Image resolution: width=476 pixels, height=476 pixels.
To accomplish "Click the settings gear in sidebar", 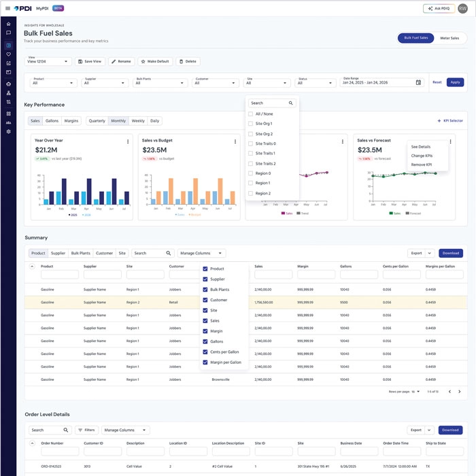I will pos(8,131).
